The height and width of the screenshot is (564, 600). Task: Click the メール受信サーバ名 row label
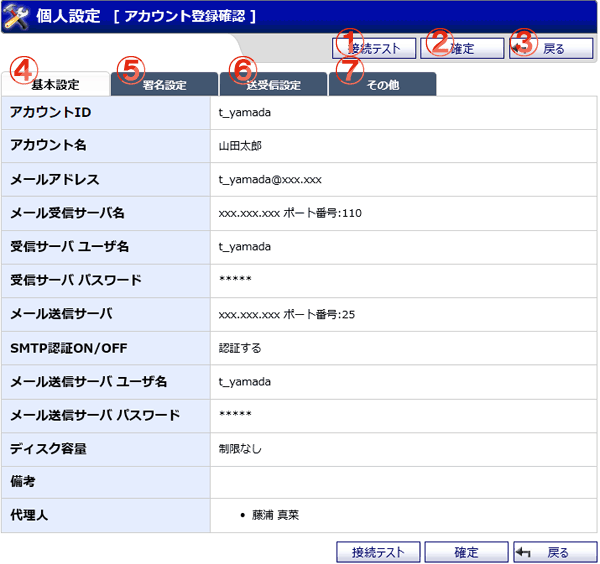coord(67,213)
